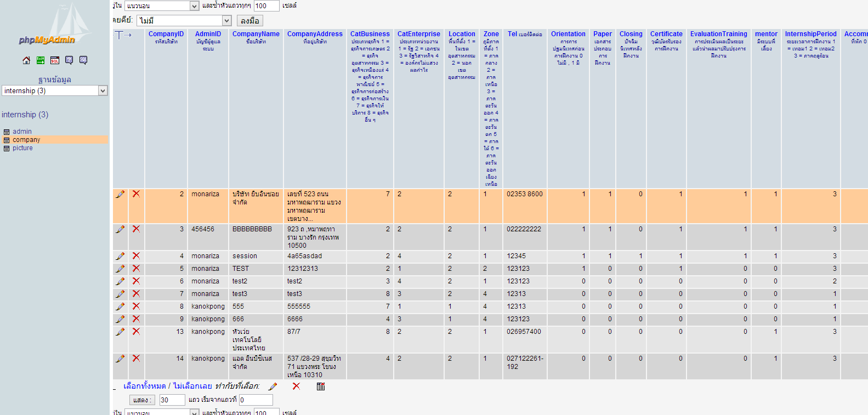Delete the row with CompanyID 2
The image size is (868, 415).
click(x=136, y=194)
